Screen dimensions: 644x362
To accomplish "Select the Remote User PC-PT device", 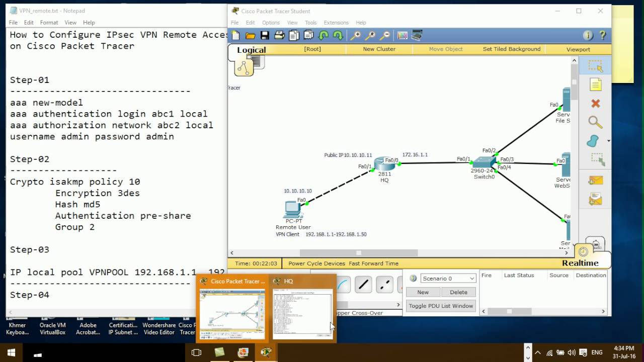I will tap(292, 209).
